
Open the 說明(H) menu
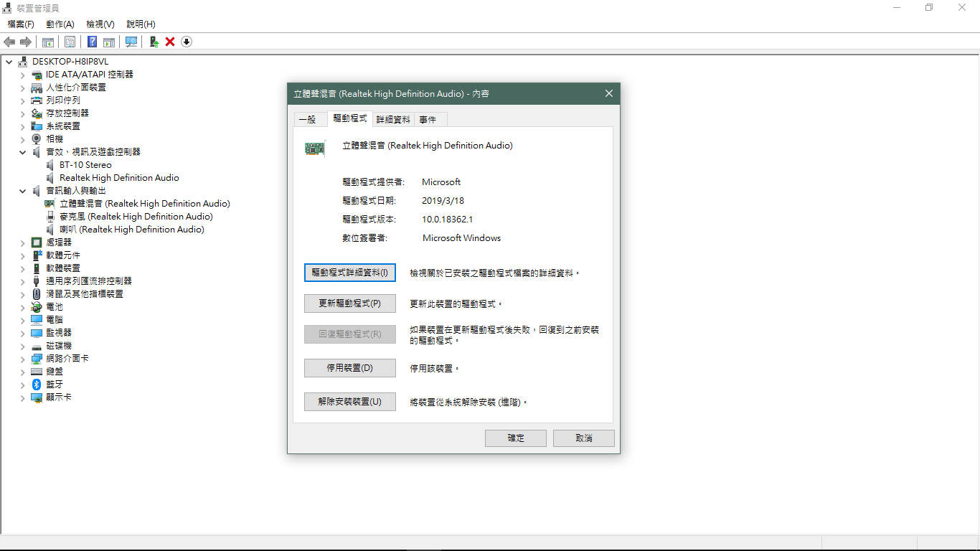pyautogui.click(x=141, y=24)
